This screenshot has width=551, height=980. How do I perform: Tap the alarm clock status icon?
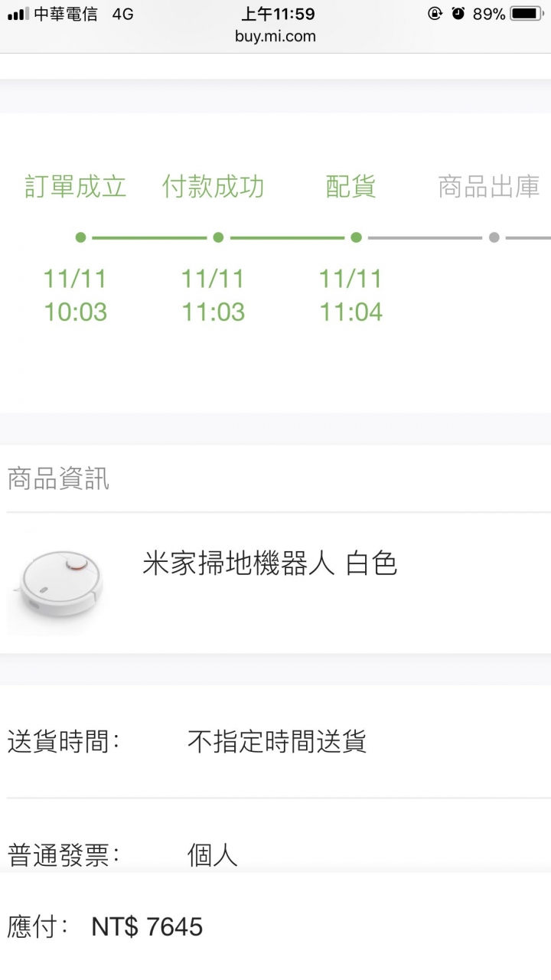(458, 14)
